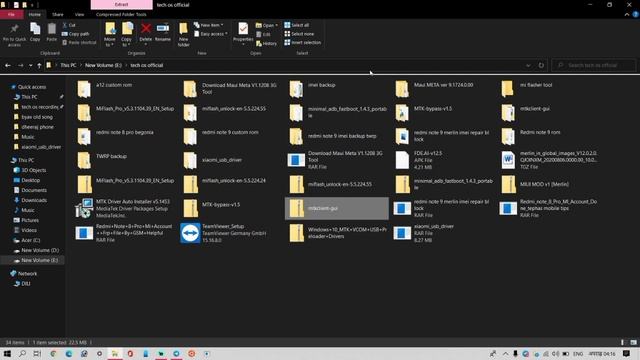Image resolution: width=640 pixels, height=360 pixels.
Task: Open 'byav old song' in Quick access
Action: 37,117
